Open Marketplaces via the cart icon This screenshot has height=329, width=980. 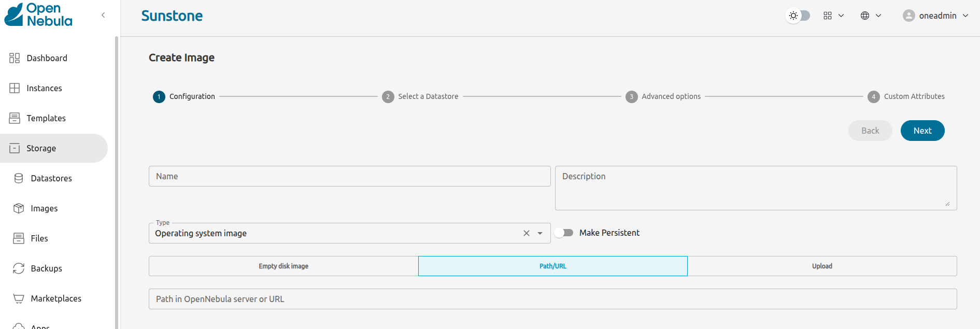click(19, 298)
